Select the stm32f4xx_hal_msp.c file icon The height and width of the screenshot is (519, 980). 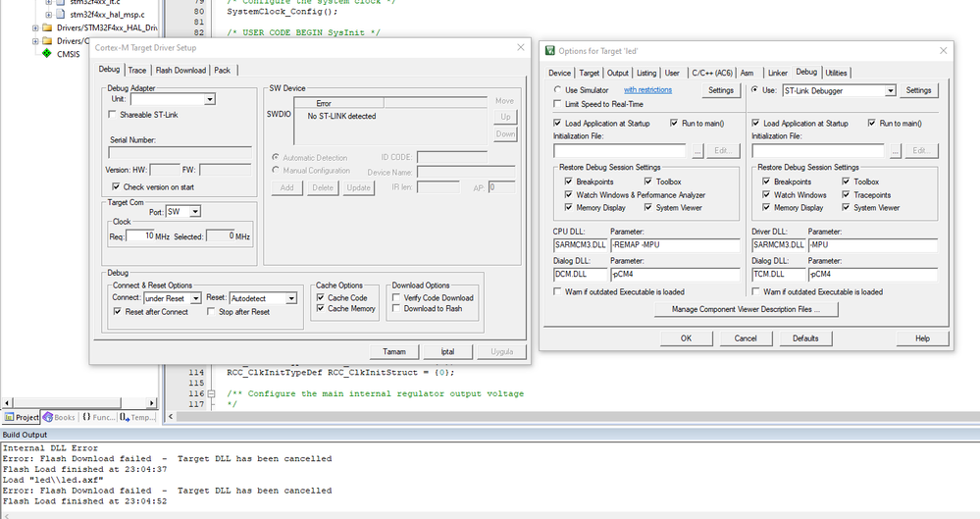pos(60,14)
